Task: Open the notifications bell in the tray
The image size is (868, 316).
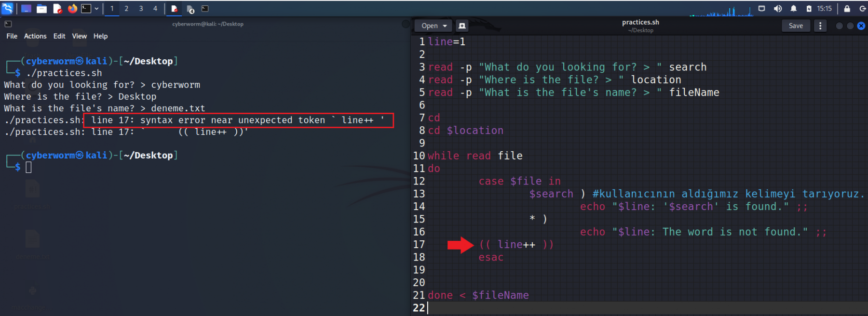Action: (x=793, y=9)
